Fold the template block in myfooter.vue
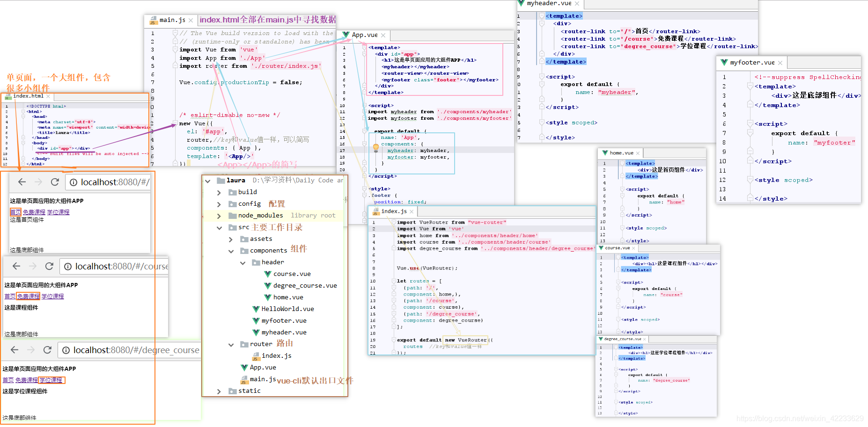Viewport: 868px width, 427px height. tap(750, 87)
